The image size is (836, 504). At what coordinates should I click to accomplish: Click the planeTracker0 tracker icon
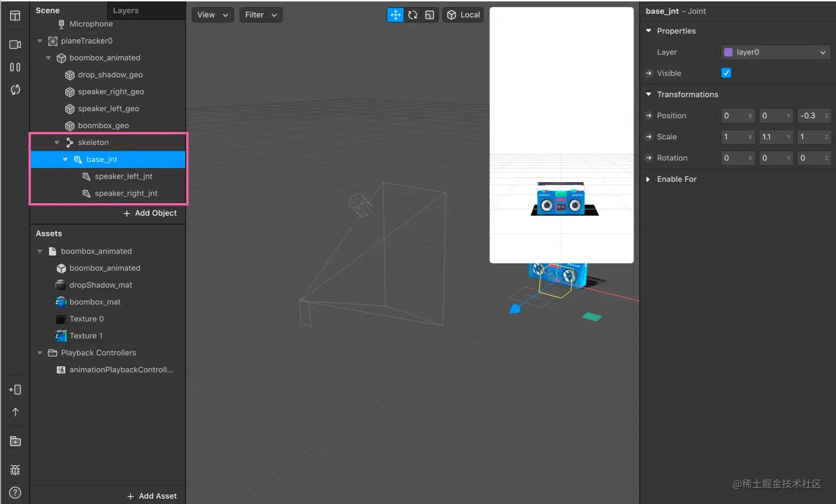(53, 41)
